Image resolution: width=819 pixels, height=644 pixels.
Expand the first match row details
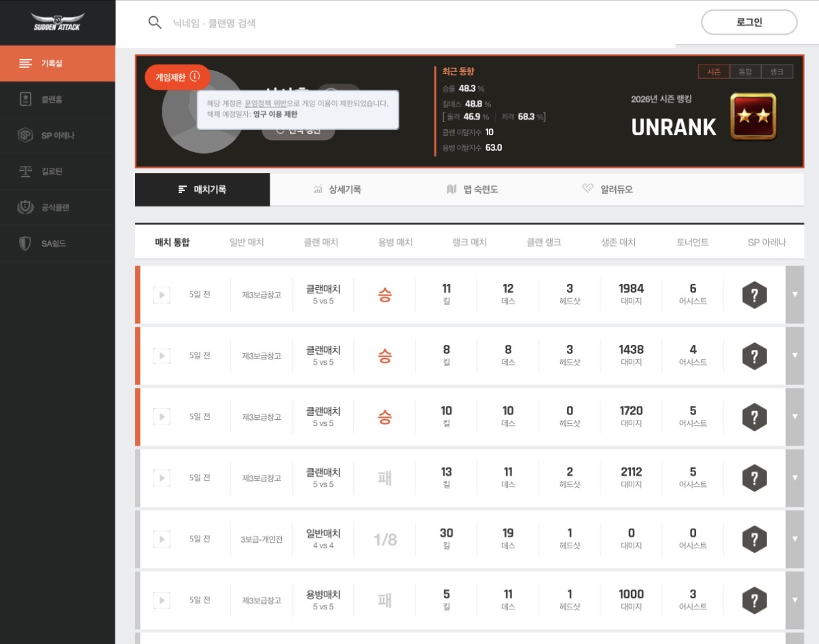(795, 295)
